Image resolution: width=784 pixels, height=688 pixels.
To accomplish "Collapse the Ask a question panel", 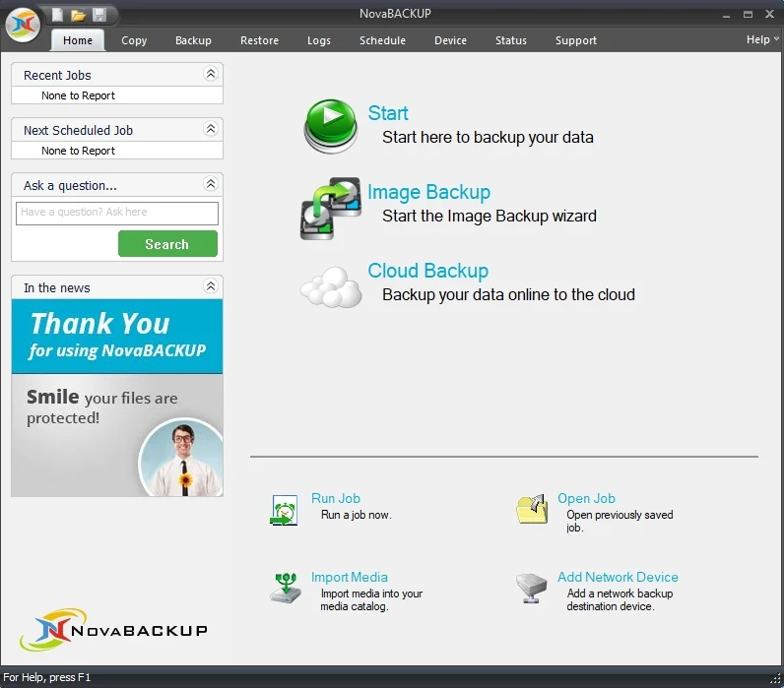I will (x=210, y=184).
